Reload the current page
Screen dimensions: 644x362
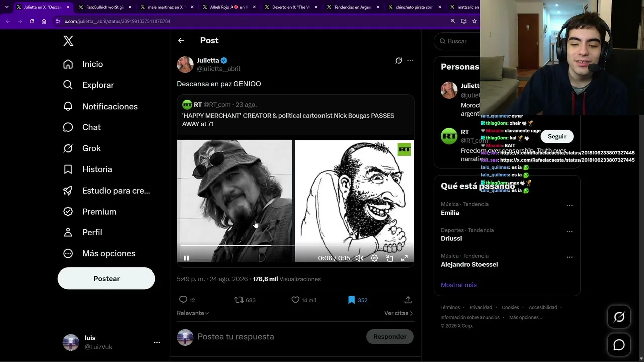tap(32, 21)
